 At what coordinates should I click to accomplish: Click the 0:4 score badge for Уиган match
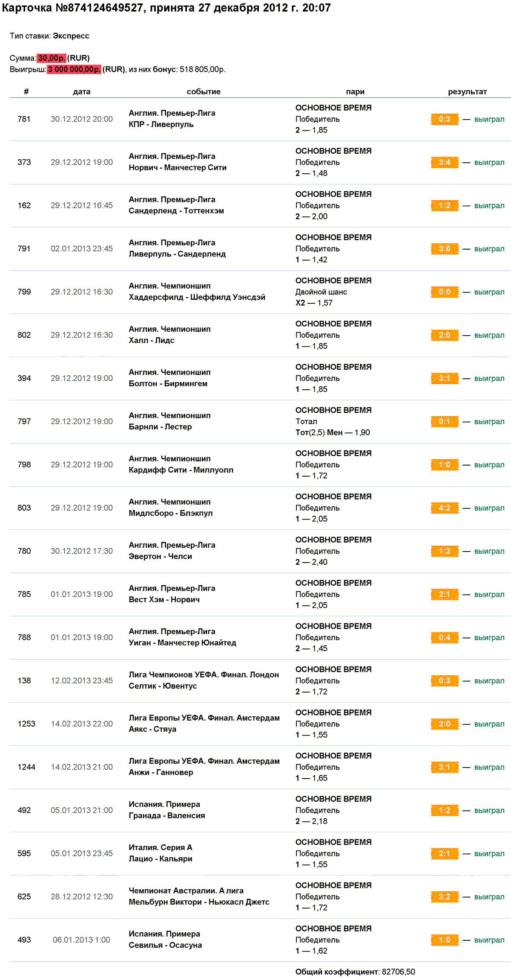point(445,638)
